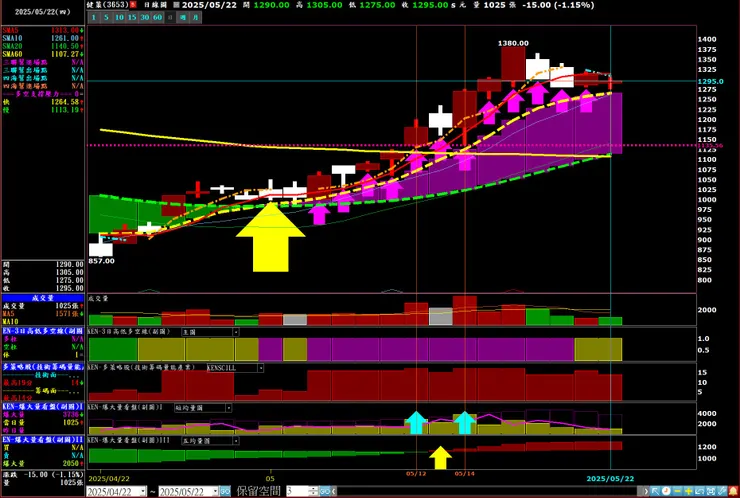Click the 1380.00 high price label on chart
Screen dimensions: 740x498
[x=513, y=43]
